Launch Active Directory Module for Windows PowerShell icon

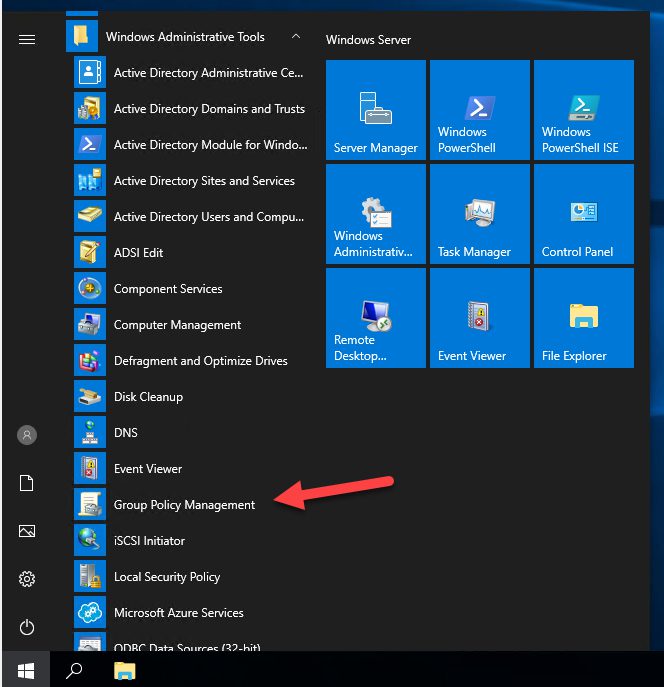[x=90, y=144]
